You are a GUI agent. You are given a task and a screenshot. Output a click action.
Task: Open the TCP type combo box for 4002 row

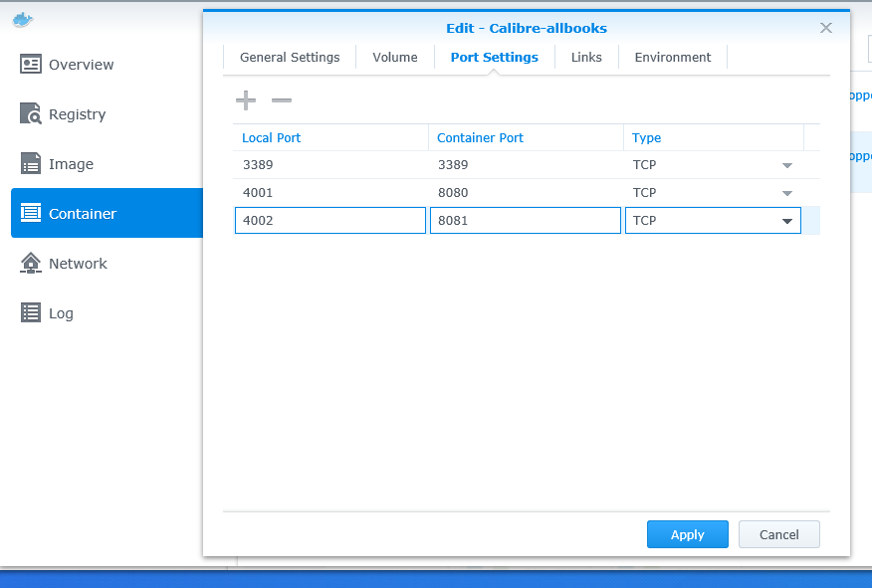point(713,221)
